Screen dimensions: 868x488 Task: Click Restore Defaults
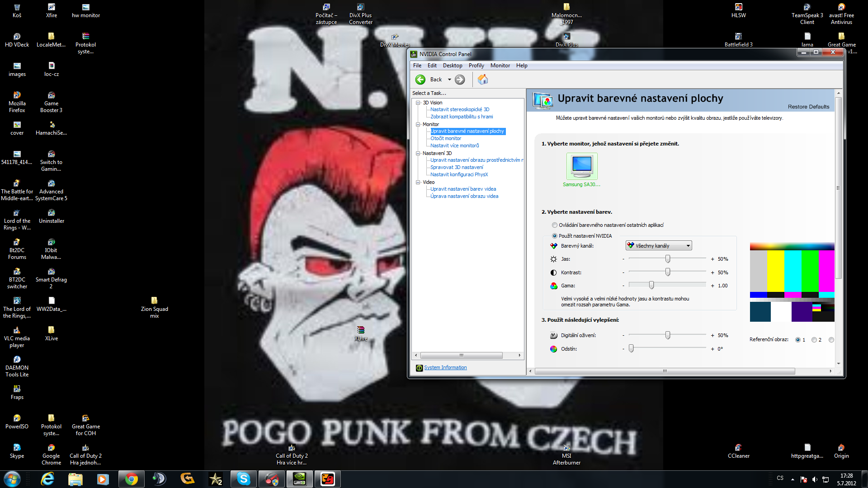pyautogui.click(x=808, y=107)
